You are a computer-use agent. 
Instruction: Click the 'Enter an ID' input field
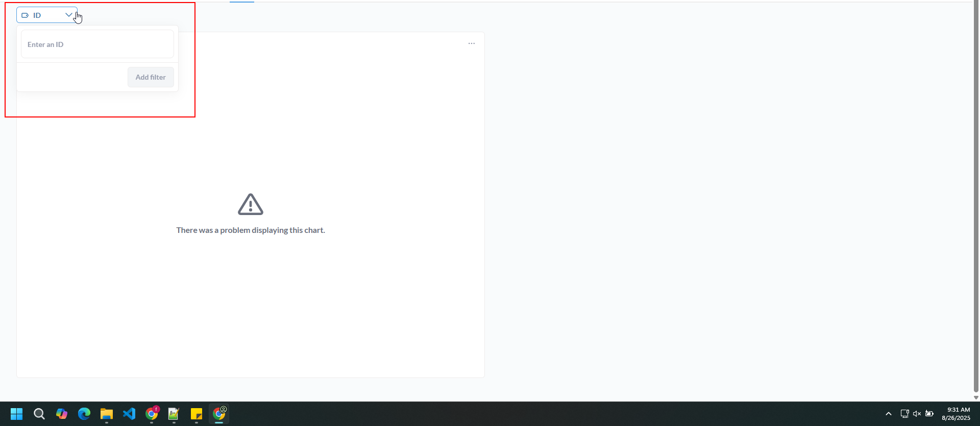pos(97,44)
